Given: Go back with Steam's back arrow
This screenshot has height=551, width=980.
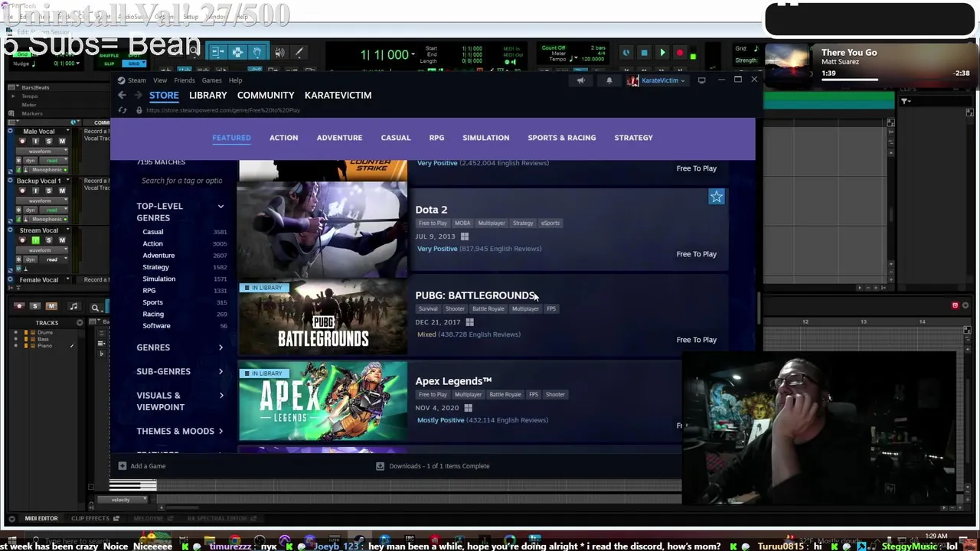Looking at the screenshot, I should 122,95.
